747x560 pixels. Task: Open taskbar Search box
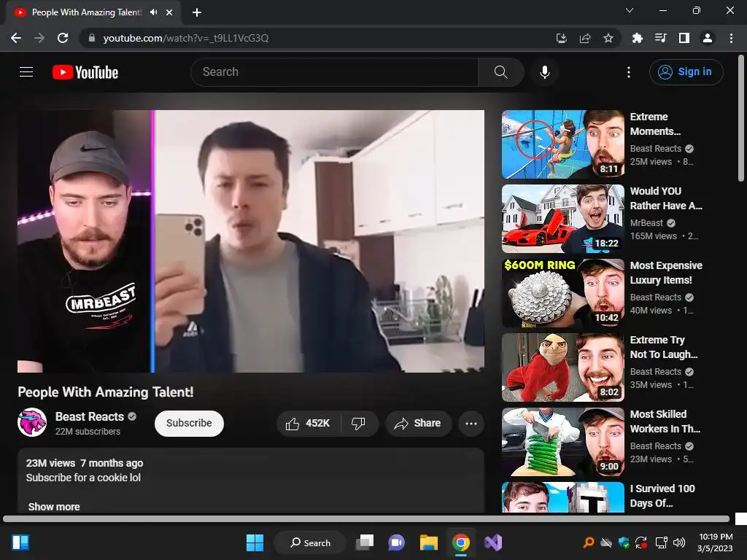pos(310,542)
